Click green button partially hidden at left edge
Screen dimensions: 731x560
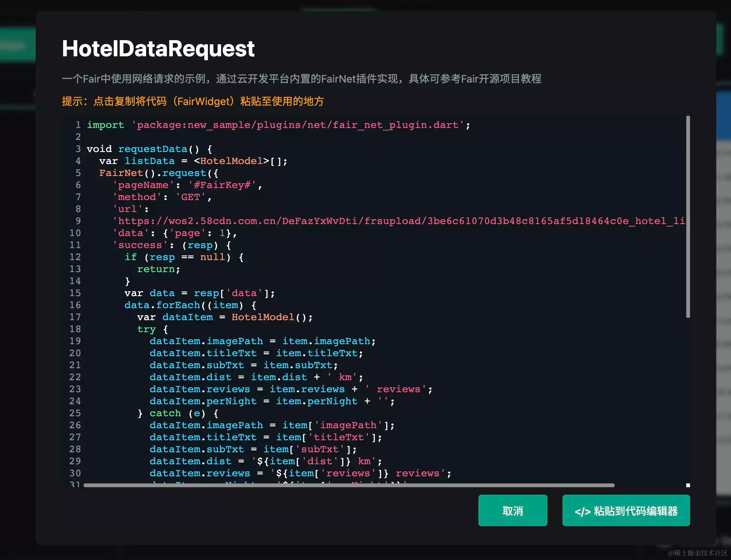click(17, 45)
